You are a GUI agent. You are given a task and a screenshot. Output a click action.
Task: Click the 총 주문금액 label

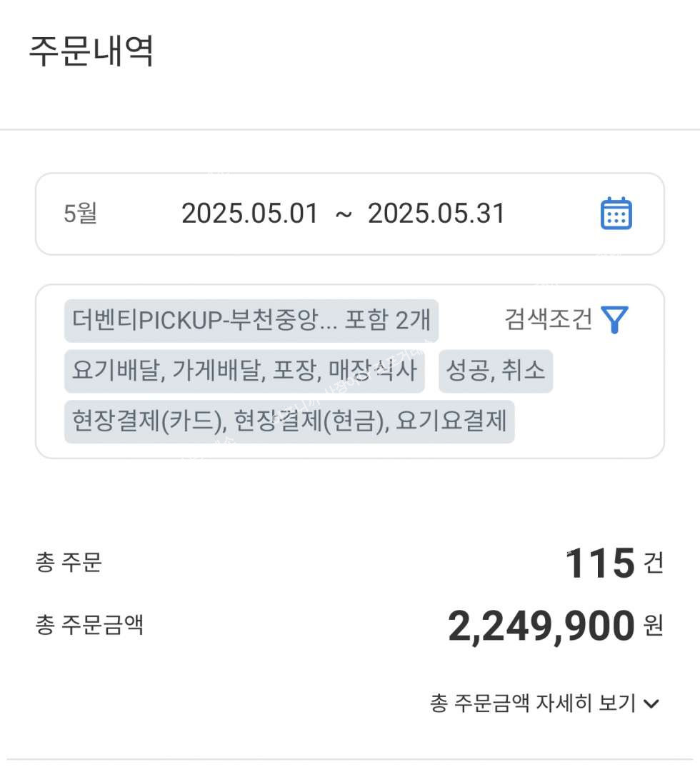pyautogui.click(x=89, y=626)
